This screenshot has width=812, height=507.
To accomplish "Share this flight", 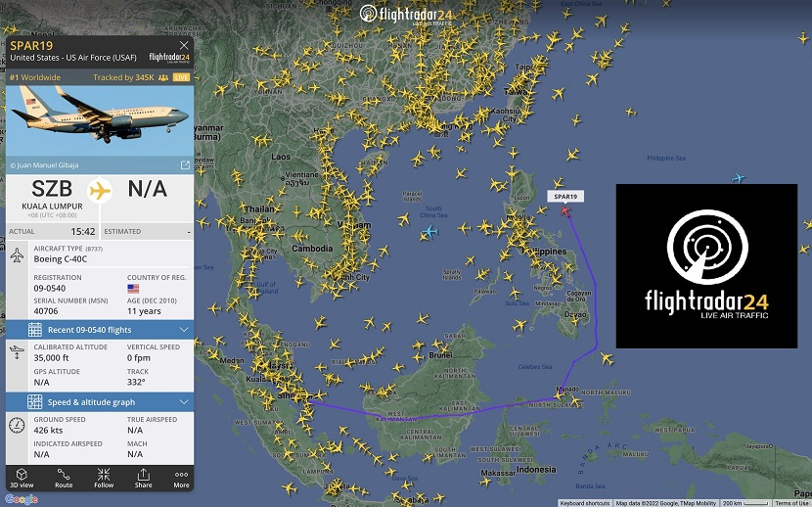I will pos(144,479).
